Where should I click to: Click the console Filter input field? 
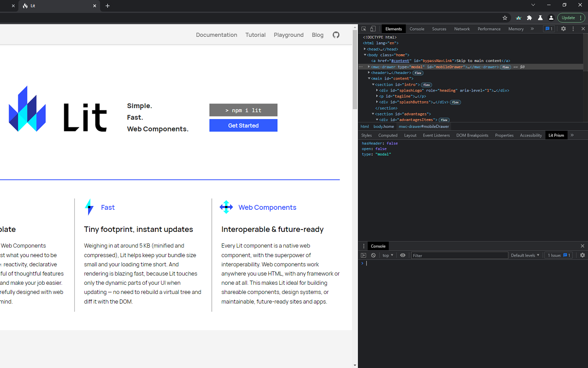point(459,255)
